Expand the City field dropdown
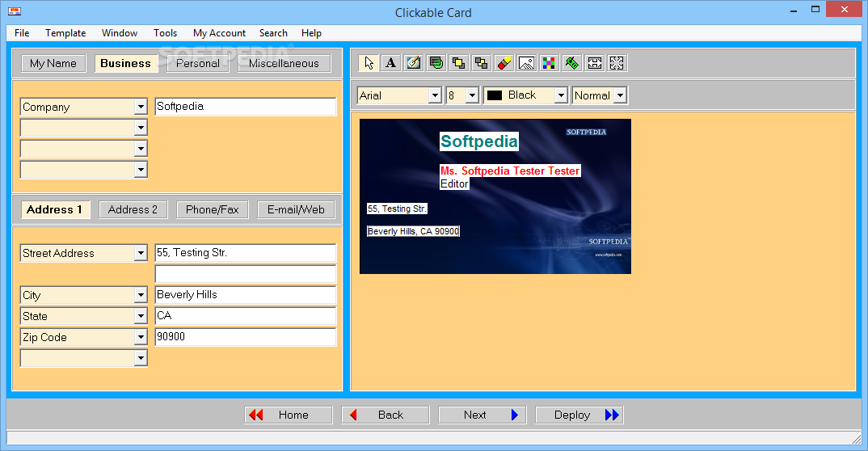 [x=141, y=295]
